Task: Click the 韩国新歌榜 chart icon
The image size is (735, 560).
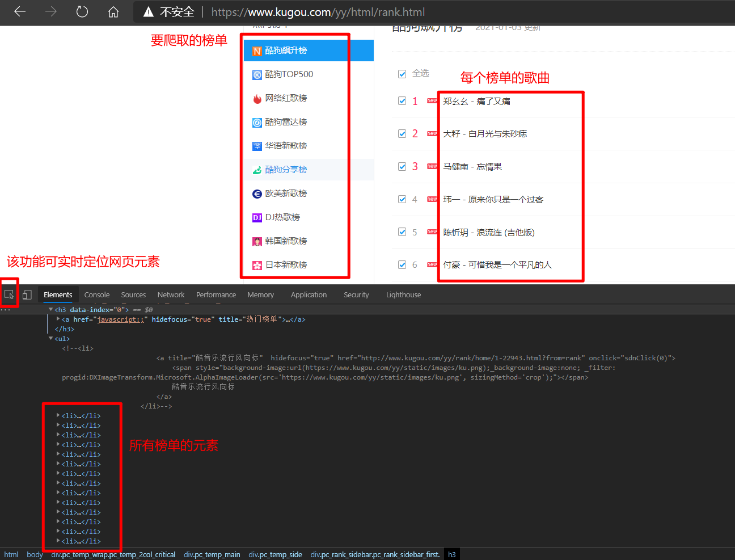Action: pyautogui.click(x=257, y=242)
